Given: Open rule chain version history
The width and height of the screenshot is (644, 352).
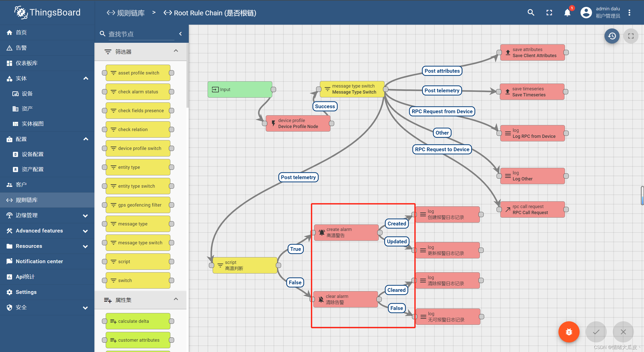Looking at the screenshot, I should (612, 36).
